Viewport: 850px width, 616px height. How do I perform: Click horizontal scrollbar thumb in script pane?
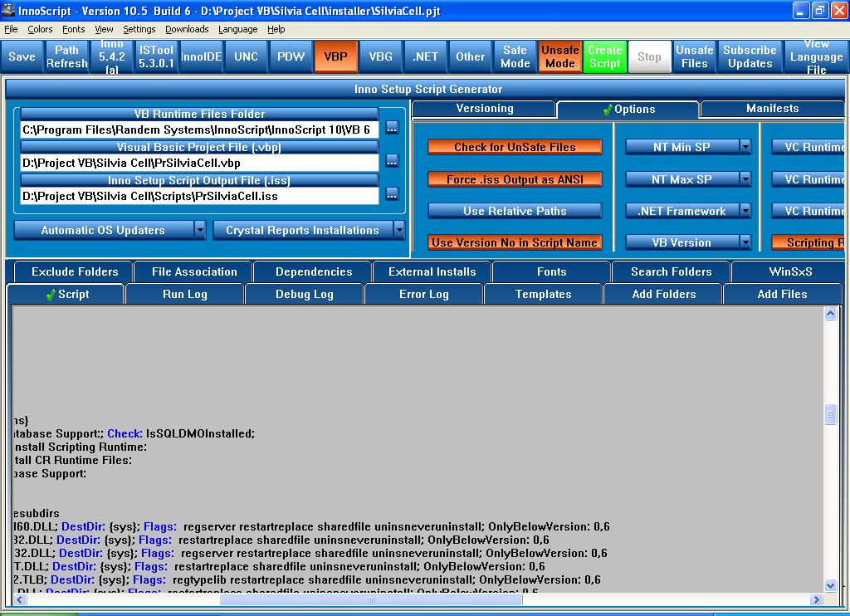[371, 599]
